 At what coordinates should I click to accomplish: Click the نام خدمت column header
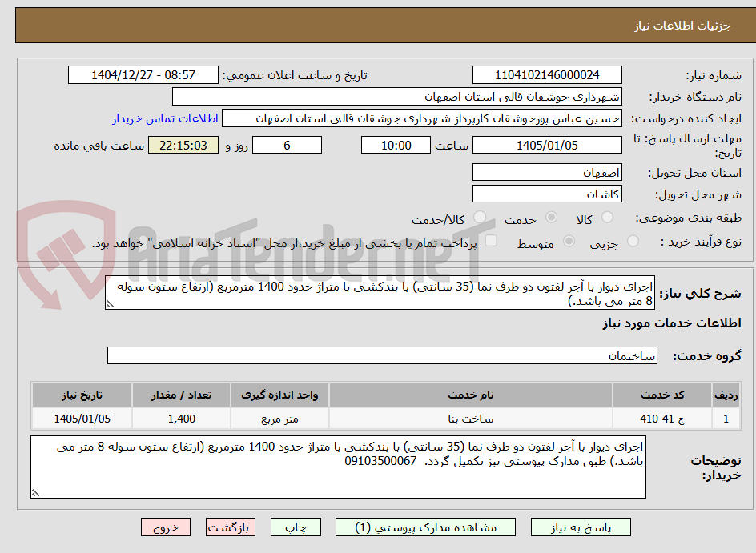tap(471, 395)
